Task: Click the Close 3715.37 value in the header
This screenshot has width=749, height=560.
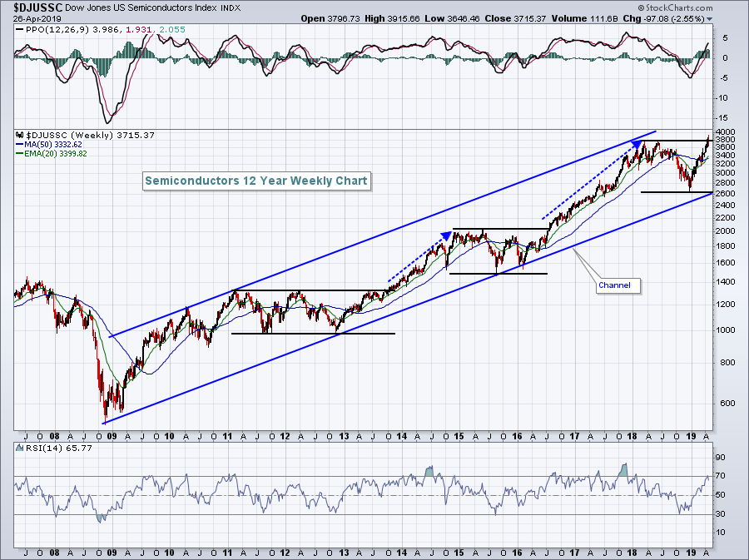Action: (515, 18)
